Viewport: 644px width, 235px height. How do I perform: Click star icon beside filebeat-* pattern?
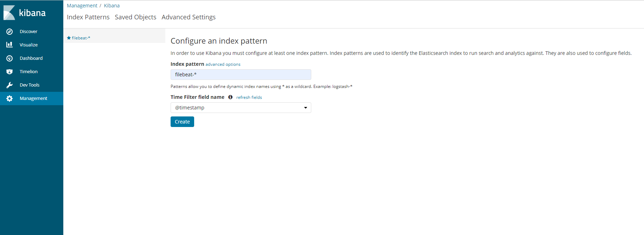69,38
